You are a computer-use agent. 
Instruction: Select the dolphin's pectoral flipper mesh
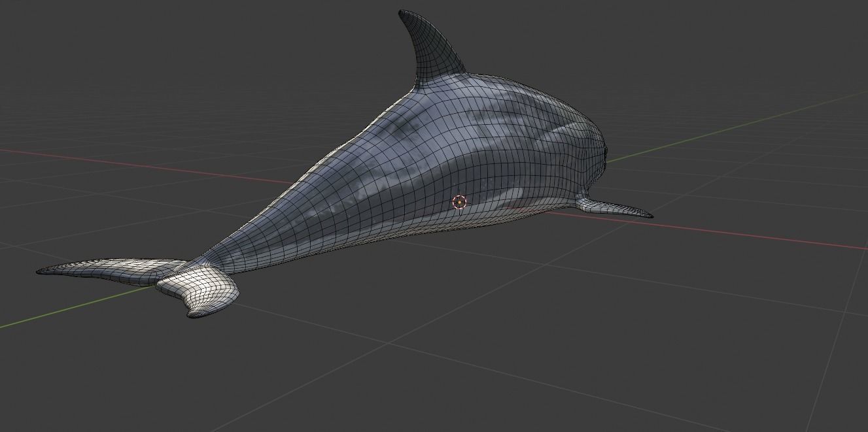[x=614, y=207]
